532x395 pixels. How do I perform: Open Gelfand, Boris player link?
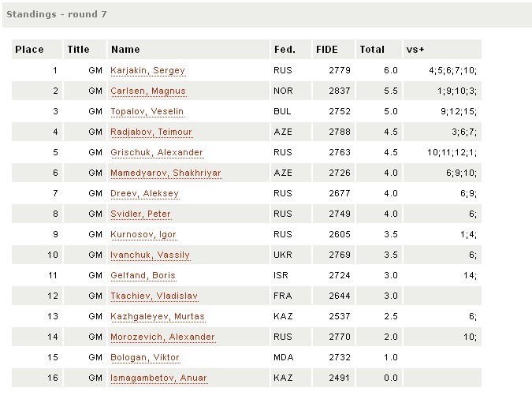(143, 275)
